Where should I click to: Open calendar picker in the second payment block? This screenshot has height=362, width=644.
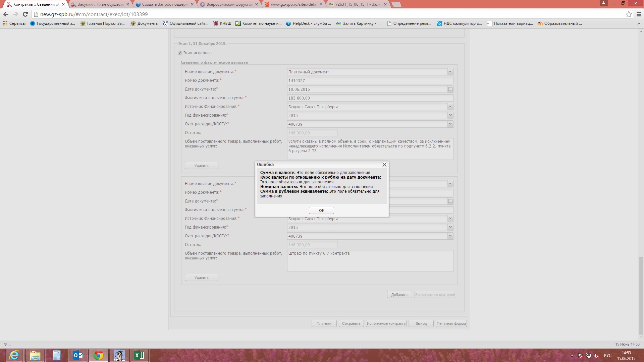click(x=450, y=201)
